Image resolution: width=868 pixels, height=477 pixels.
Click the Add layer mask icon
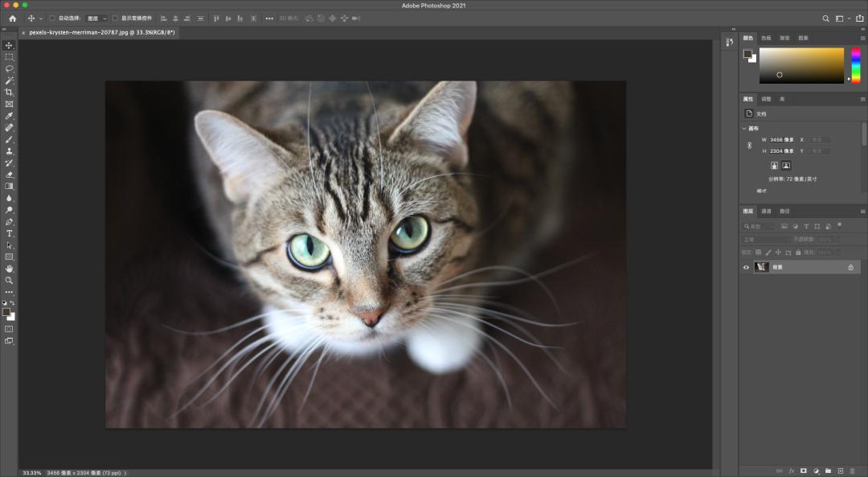coord(801,470)
